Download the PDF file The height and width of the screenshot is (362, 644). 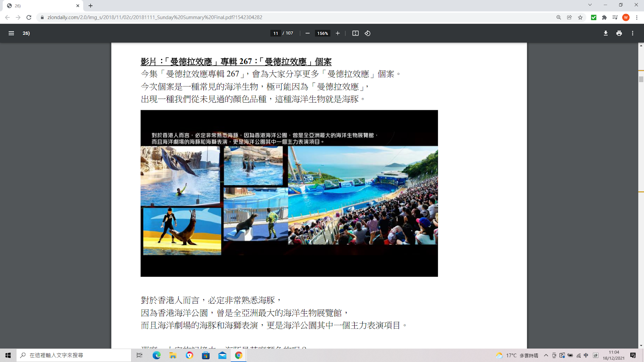pos(606,33)
